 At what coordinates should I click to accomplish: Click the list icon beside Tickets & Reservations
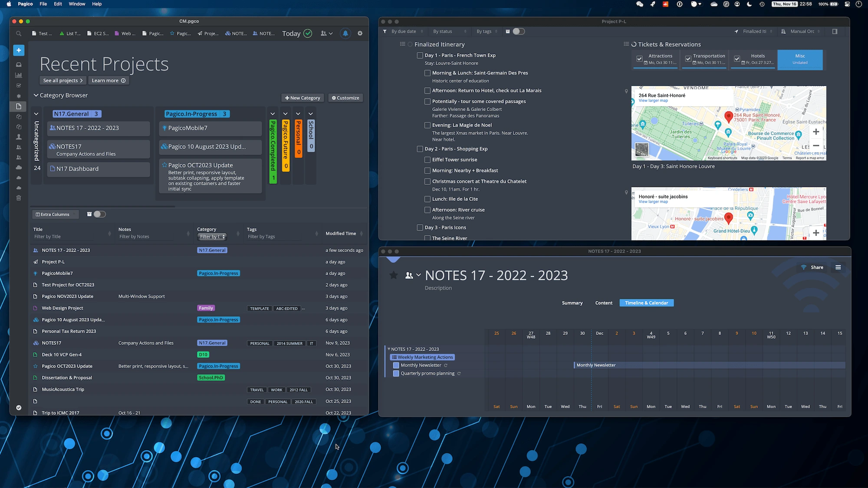click(x=626, y=44)
